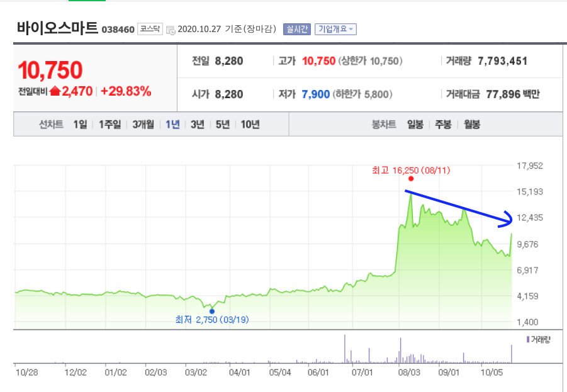Select the 10년 line chart tab
This screenshot has height=392, width=567.
tap(250, 125)
